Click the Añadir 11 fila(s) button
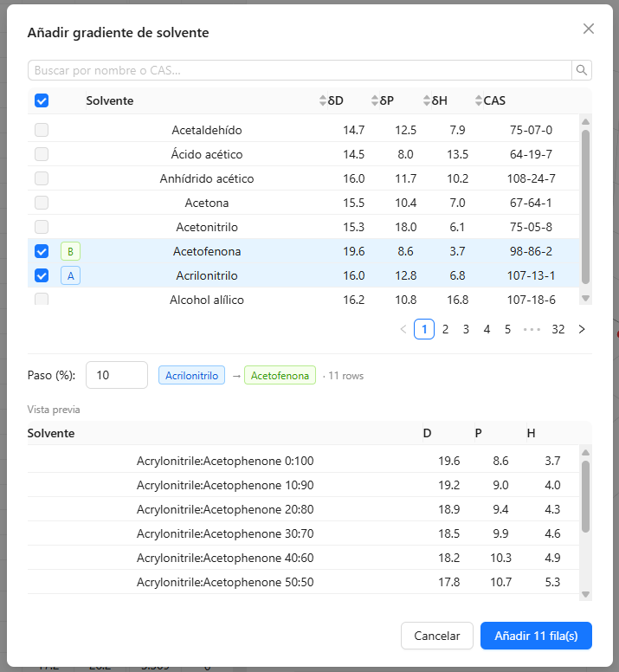Screen dimensions: 619x672 click(536, 636)
